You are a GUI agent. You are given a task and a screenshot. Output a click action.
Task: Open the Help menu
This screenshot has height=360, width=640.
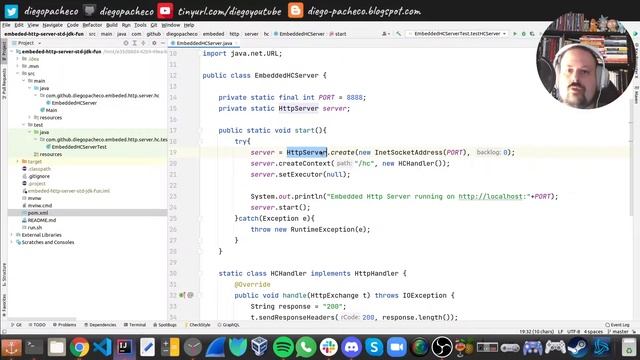coord(189,25)
